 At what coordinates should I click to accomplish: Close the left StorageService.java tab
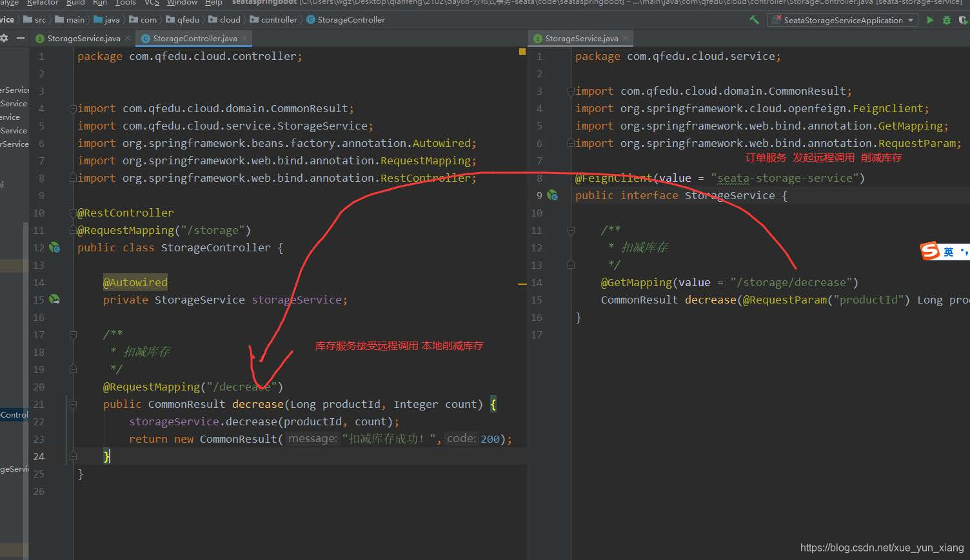127,39
